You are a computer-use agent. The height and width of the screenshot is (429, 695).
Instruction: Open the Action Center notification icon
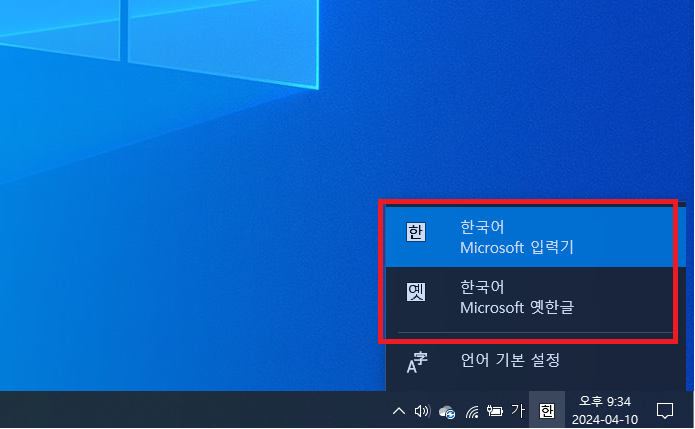tap(664, 411)
